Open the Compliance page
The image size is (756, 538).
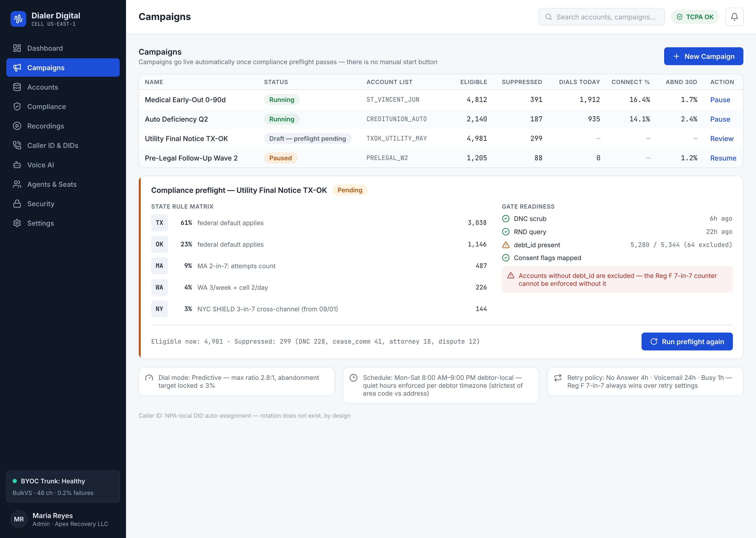[x=63, y=107]
